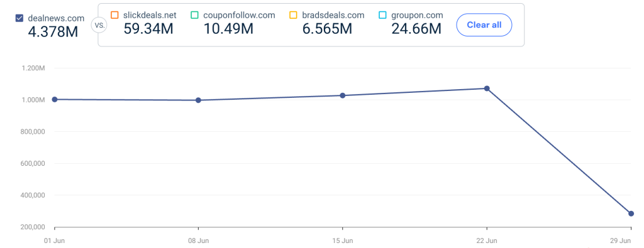Click the groupon.com site name

click(417, 16)
